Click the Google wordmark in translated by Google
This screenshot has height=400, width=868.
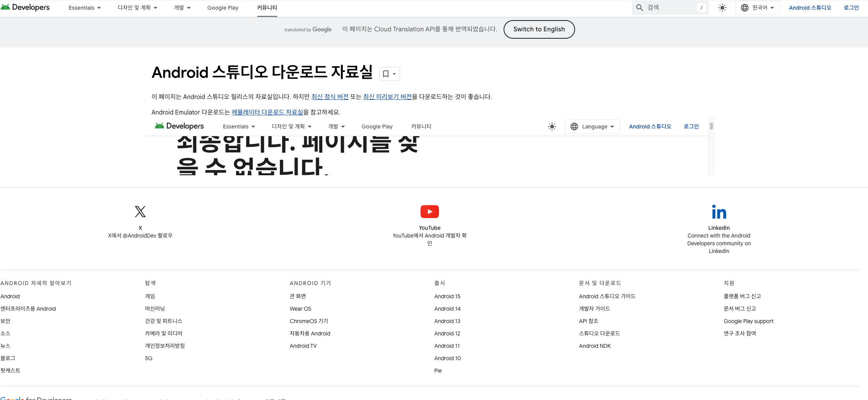point(322,29)
